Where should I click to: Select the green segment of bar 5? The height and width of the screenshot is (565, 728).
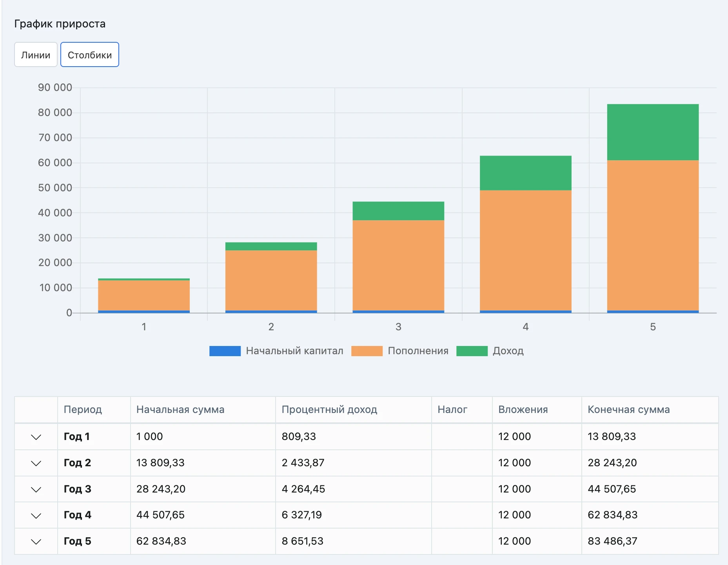coord(653,132)
